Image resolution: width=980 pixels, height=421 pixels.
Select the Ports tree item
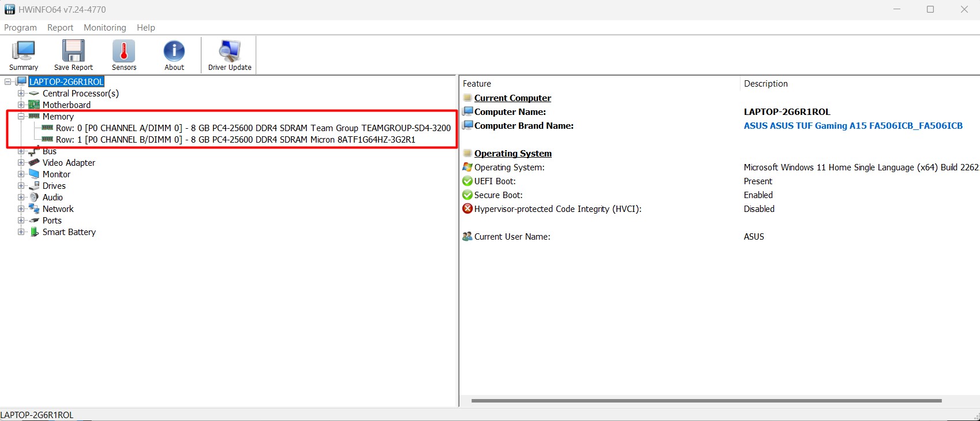(52, 220)
